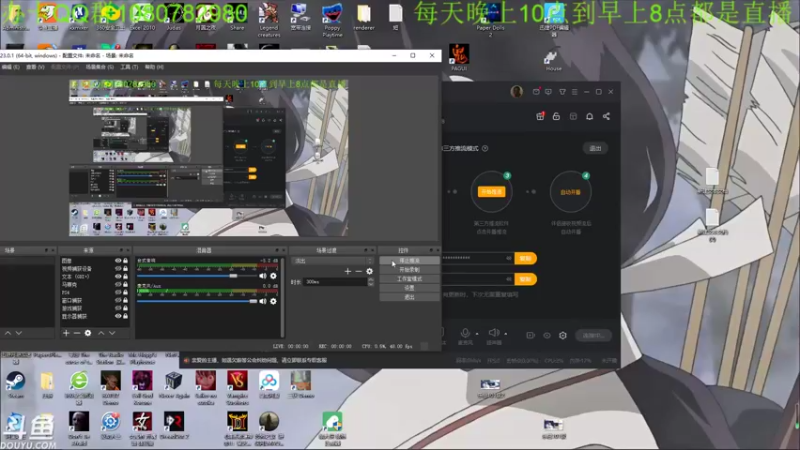Toggle visibility of 窗口捕获 source

(118, 301)
